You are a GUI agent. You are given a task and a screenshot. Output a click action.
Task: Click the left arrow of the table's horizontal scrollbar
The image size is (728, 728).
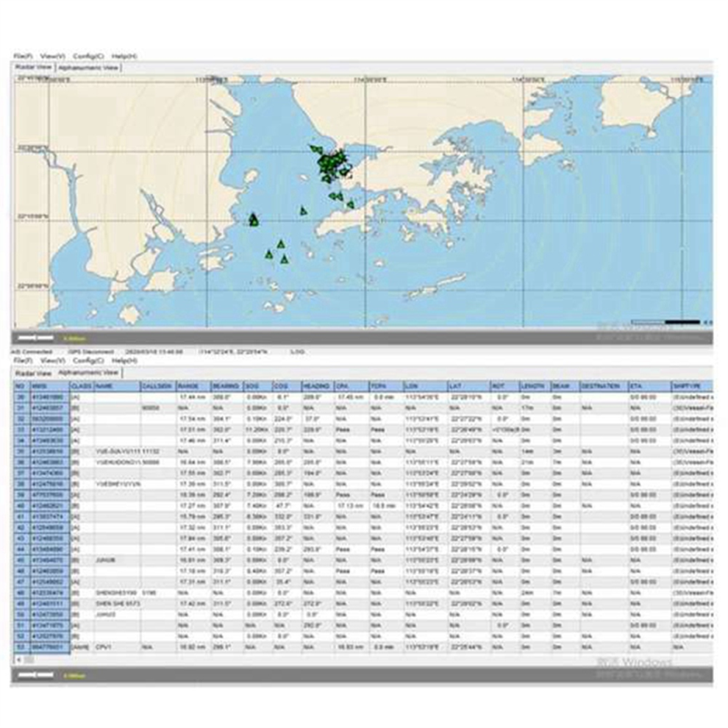tap(19, 660)
